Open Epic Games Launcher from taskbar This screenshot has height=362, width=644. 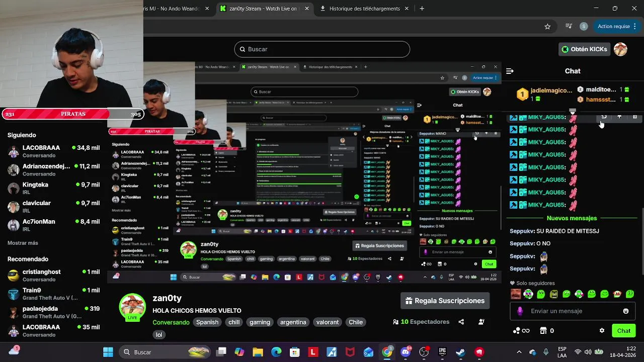click(x=442, y=352)
